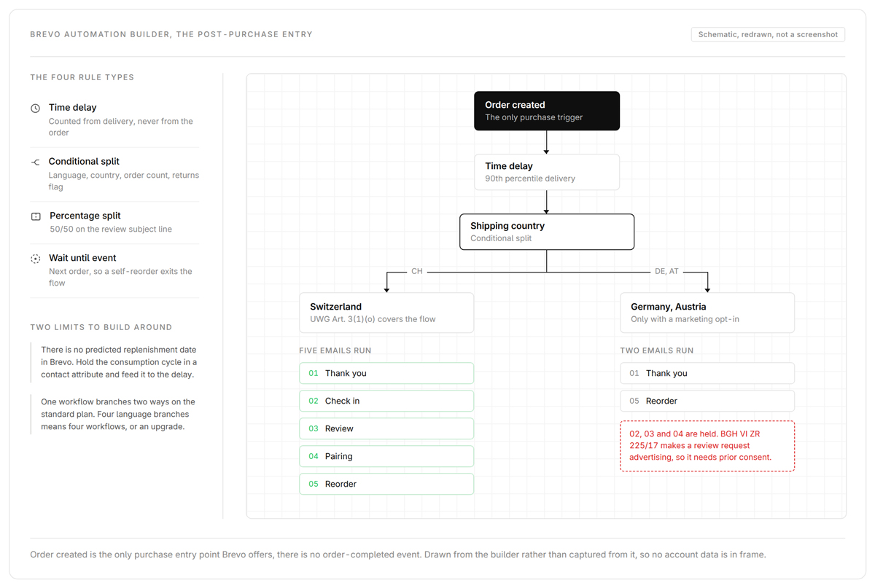
Task: Click the Percentage split box icon
Action: click(x=36, y=216)
